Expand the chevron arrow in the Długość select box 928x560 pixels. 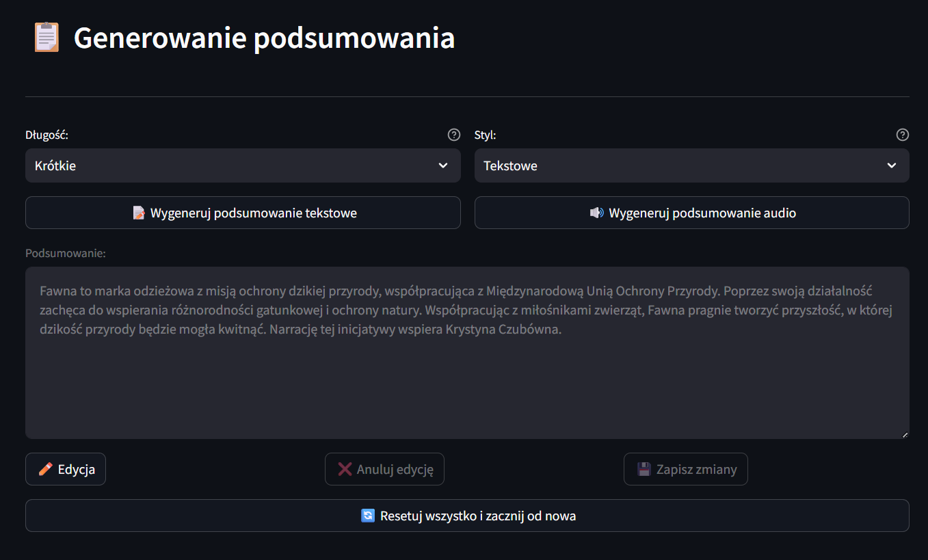[443, 165]
